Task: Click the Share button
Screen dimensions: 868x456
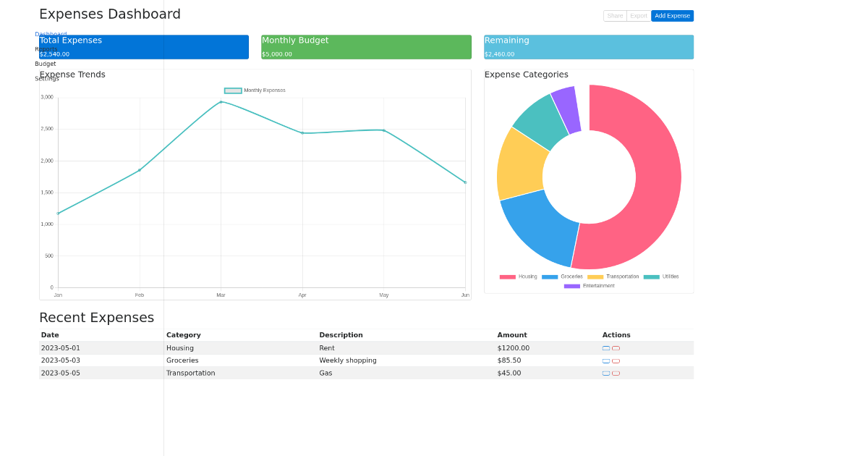Action: pyautogui.click(x=615, y=15)
